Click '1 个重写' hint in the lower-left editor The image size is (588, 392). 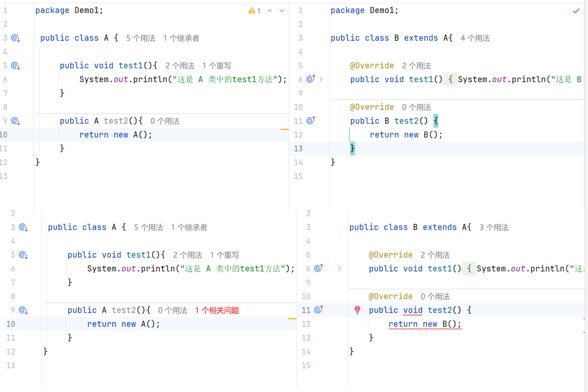click(225, 255)
